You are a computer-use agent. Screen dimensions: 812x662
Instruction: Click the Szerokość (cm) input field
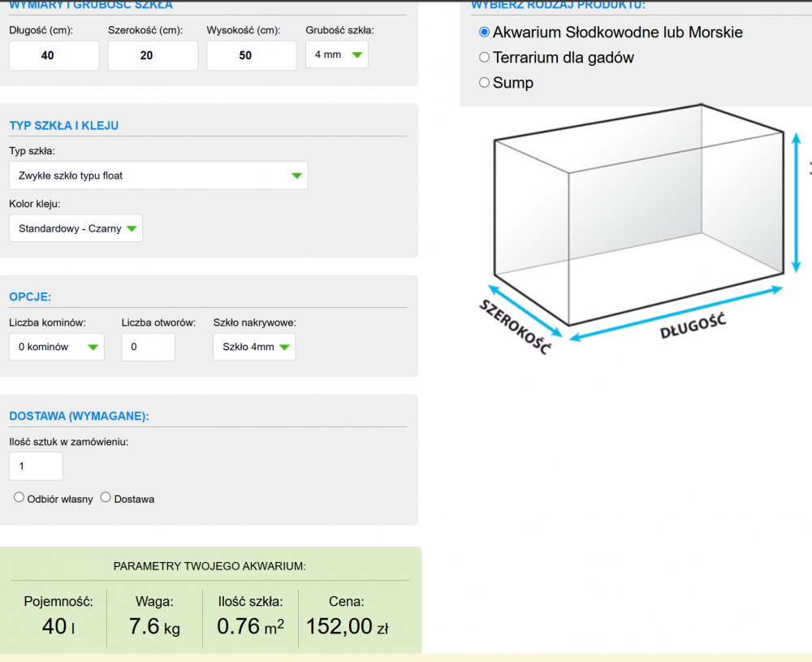tap(153, 55)
